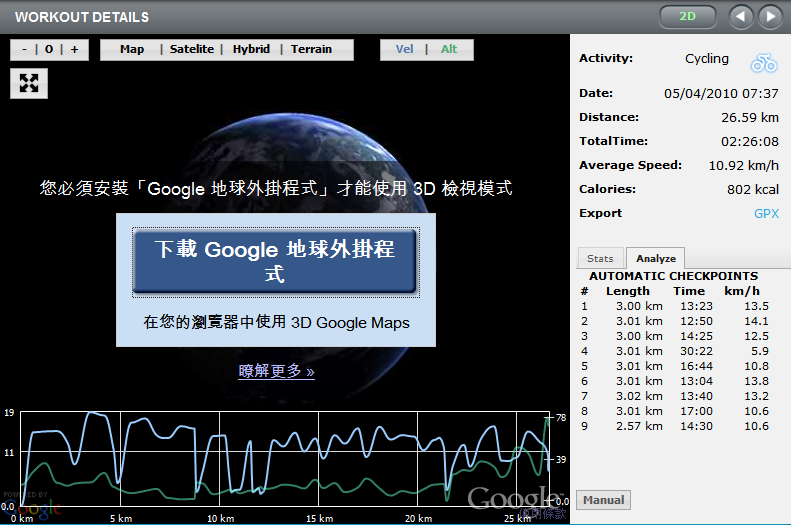Click the distance value 26.59 km
The image size is (791, 525).
point(750,118)
